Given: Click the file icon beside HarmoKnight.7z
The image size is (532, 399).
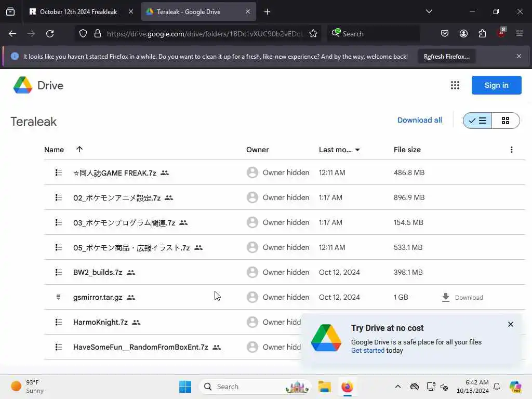Looking at the screenshot, I should pos(58,322).
